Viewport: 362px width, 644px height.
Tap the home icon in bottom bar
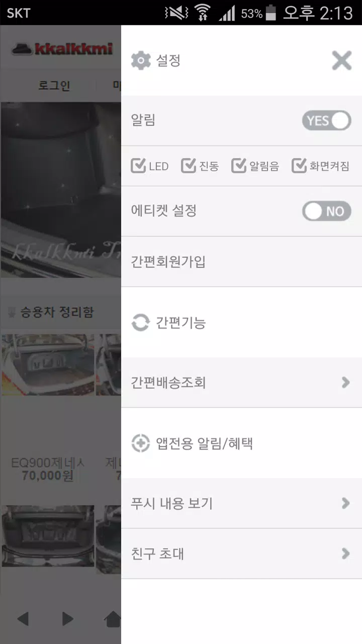(x=113, y=619)
